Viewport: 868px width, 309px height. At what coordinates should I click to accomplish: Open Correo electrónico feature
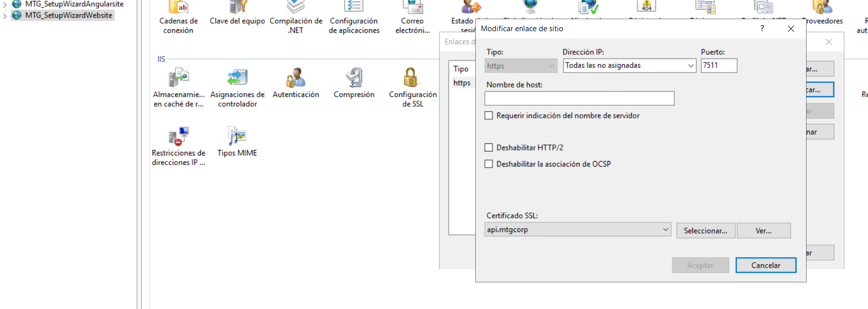[412, 18]
